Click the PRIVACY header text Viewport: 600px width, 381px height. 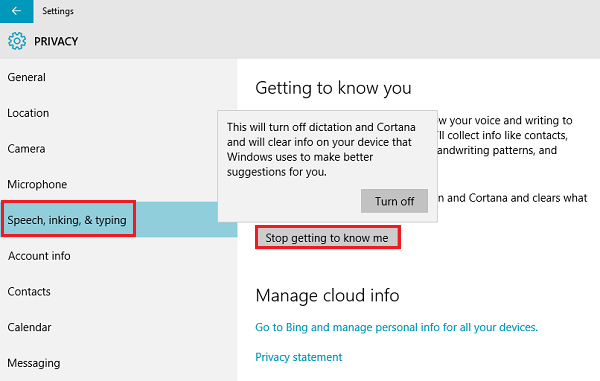[x=56, y=41]
